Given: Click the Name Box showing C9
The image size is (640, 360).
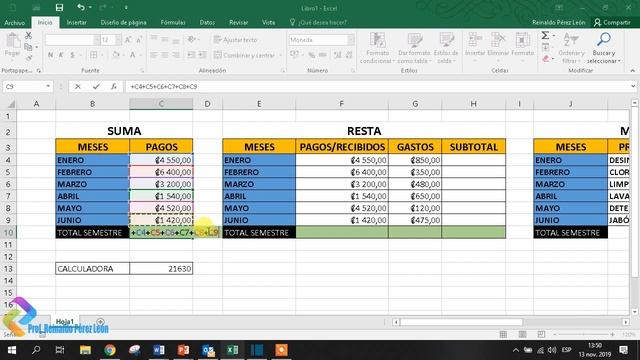Looking at the screenshot, I should click(x=24, y=87).
